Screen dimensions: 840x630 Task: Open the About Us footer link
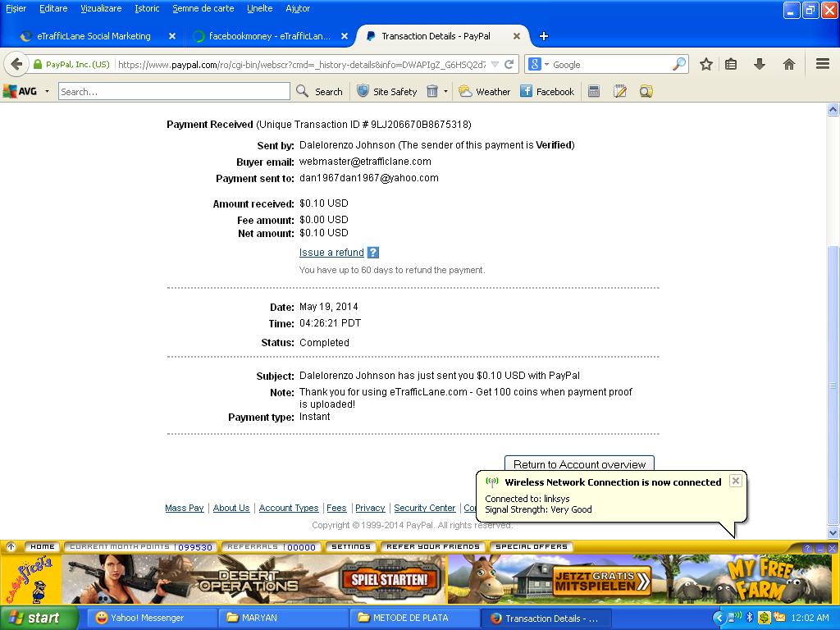click(x=231, y=508)
